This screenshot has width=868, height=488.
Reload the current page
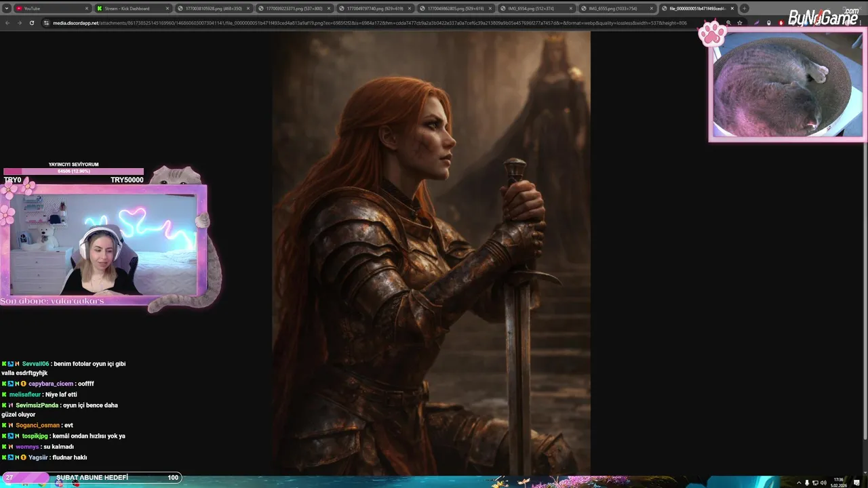[x=31, y=22]
